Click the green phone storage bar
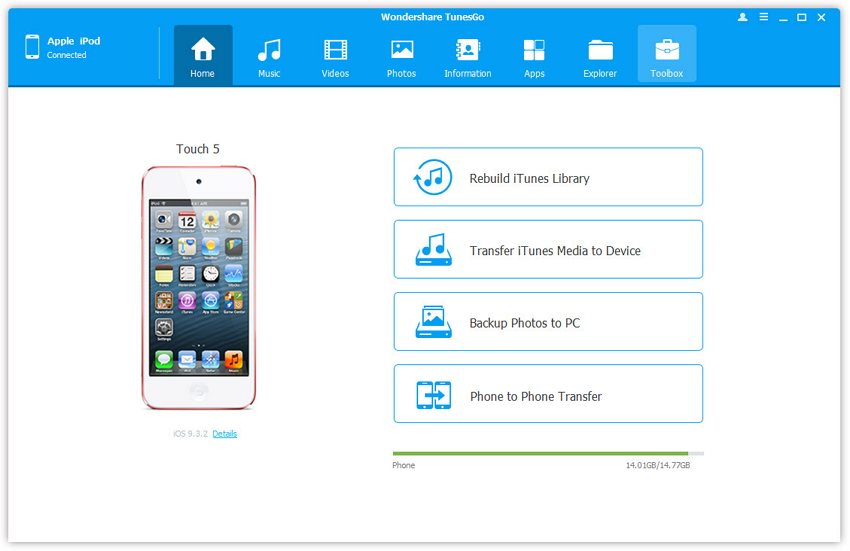Screen dimensions: 850x551 pos(540,453)
